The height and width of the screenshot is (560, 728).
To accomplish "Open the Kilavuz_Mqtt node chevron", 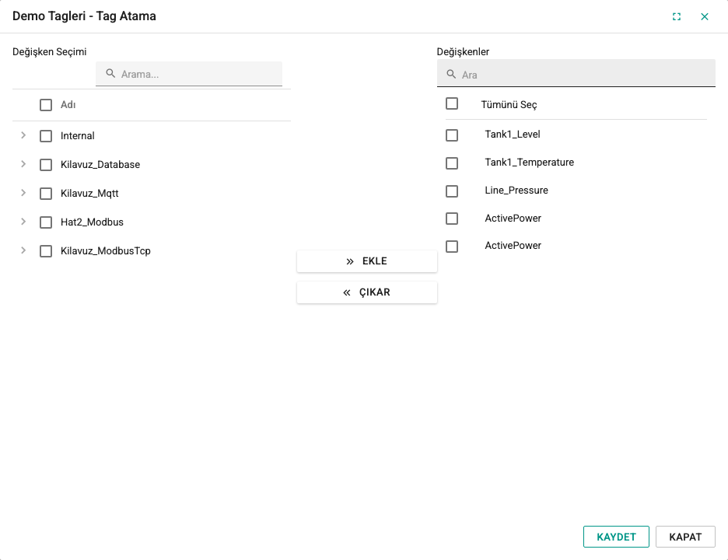I will click(x=23, y=193).
